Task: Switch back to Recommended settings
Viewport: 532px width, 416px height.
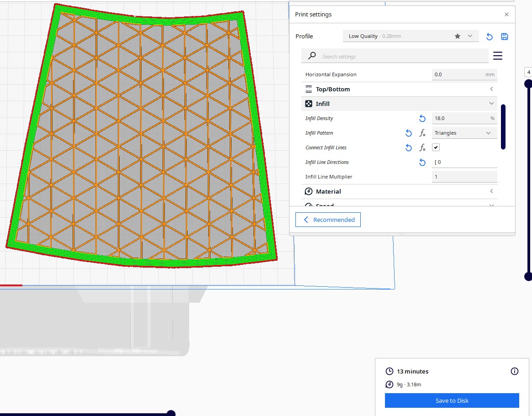Action: tap(328, 220)
